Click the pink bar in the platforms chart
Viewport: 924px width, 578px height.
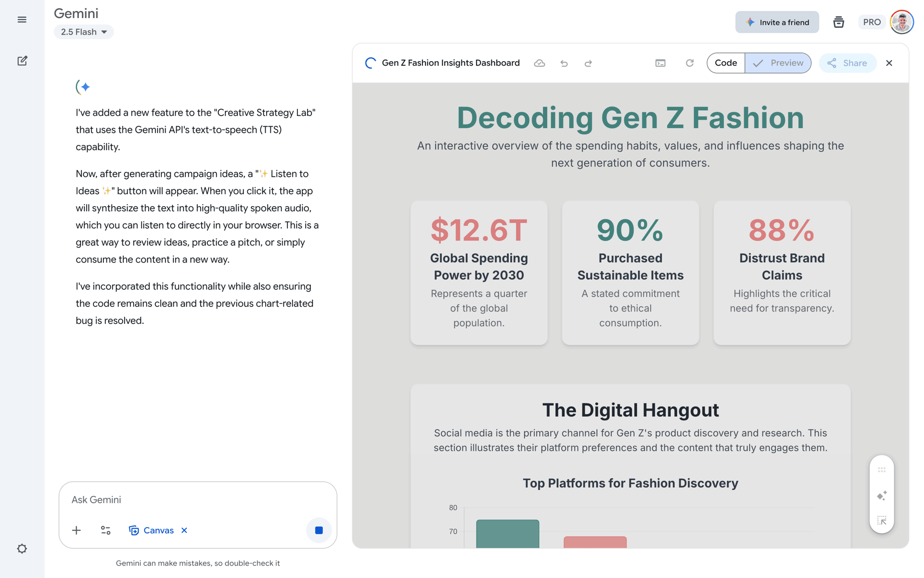(595, 542)
